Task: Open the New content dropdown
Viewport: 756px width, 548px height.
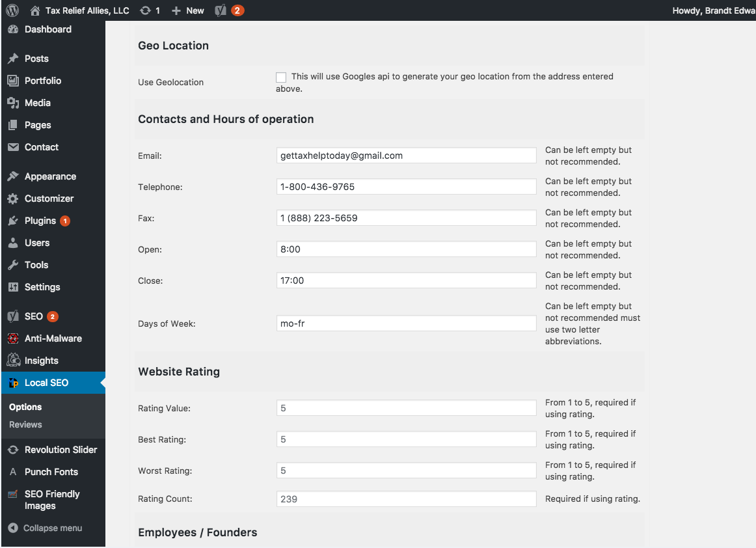Action: click(188, 10)
